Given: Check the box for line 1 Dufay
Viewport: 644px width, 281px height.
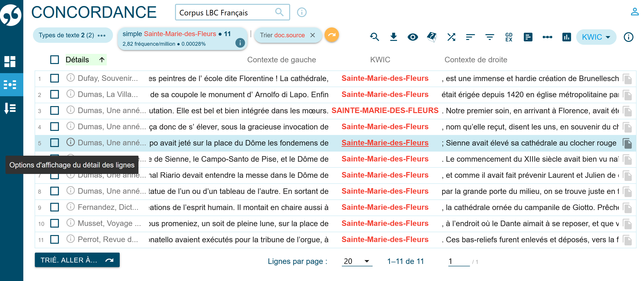Looking at the screenshot, I should pos(55,78).
